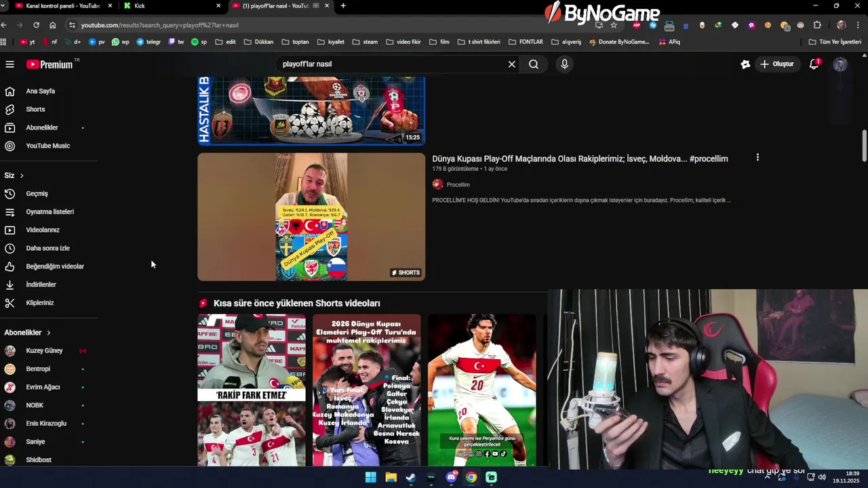Bookmark this page with the star icon
This screenshot has width=868, height=488.
pyautogui.click(x=614, y=25)
